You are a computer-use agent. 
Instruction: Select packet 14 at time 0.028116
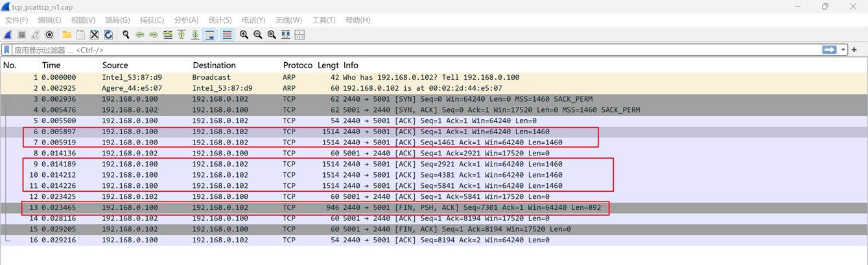(433, 218)
